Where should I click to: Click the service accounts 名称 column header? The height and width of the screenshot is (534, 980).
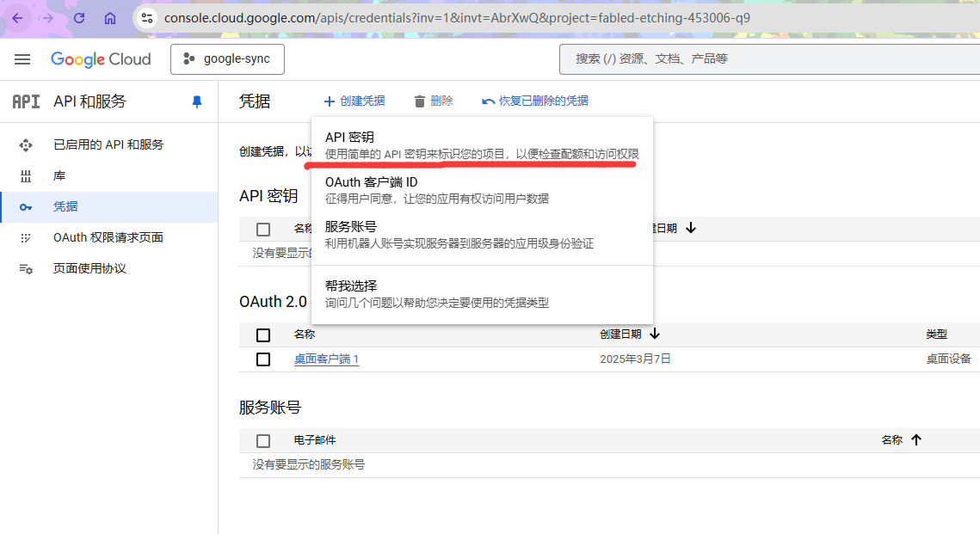pyautogui.click(x=892, y=440)
